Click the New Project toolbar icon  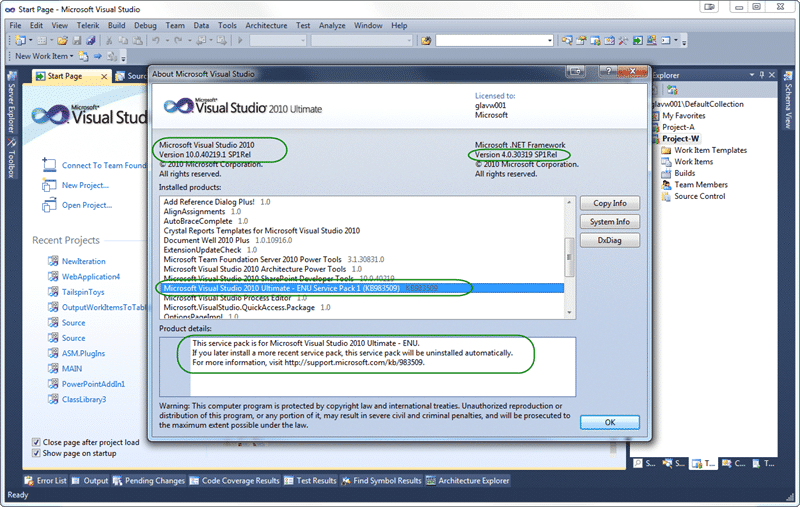point(20,40)
